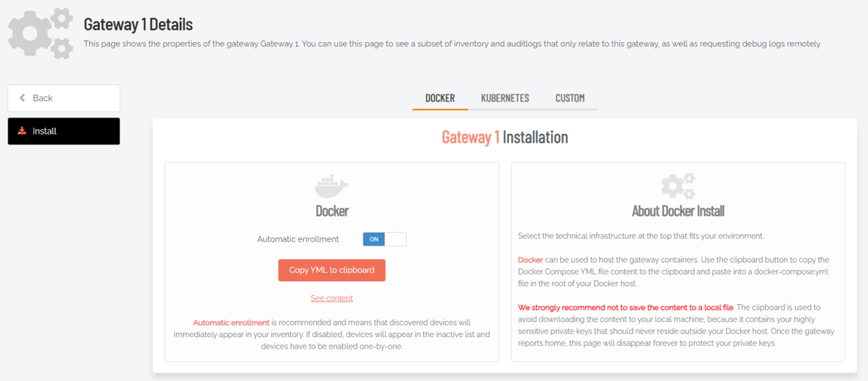868x381 pixels.
Task: Switch to the Kubernetes tab
Action: 505,98
